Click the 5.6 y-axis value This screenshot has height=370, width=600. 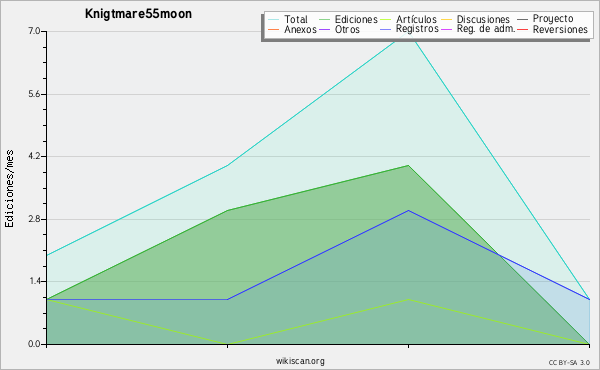tap(34, 94)
